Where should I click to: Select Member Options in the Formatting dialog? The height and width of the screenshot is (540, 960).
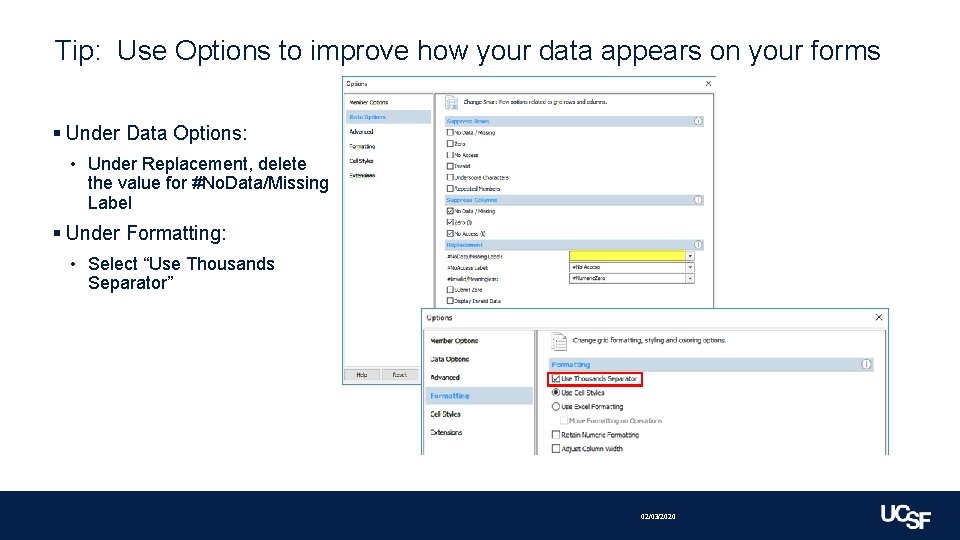point(454,340)
